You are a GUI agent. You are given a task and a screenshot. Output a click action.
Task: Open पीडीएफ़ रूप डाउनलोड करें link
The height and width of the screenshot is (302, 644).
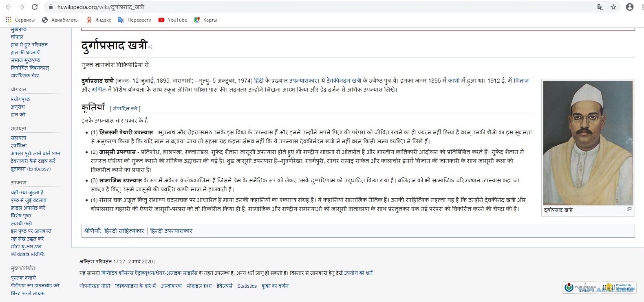[35, 286]
